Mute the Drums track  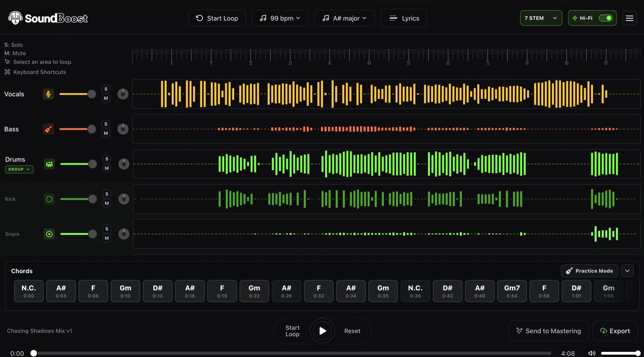click(x=107, y=168)
